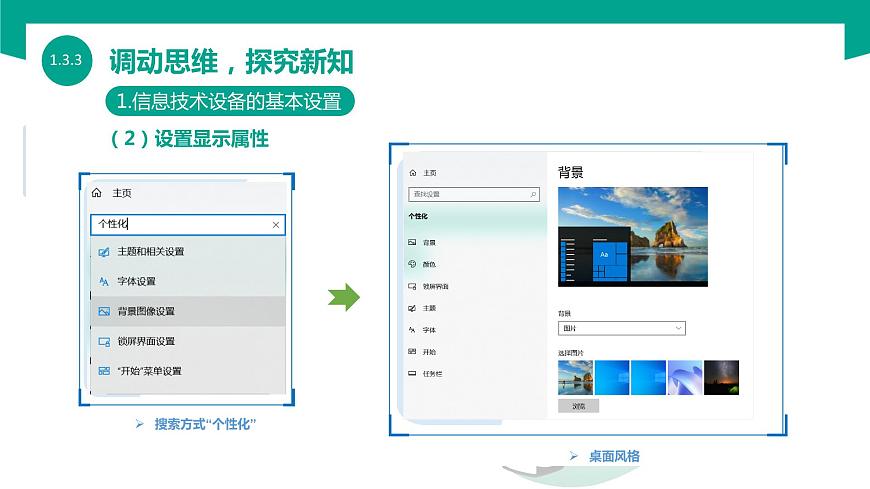Viewport: 870px width, 489px height.
Task: Open "主题" in the personalization sidebar
Action: [x=429, y=308]
